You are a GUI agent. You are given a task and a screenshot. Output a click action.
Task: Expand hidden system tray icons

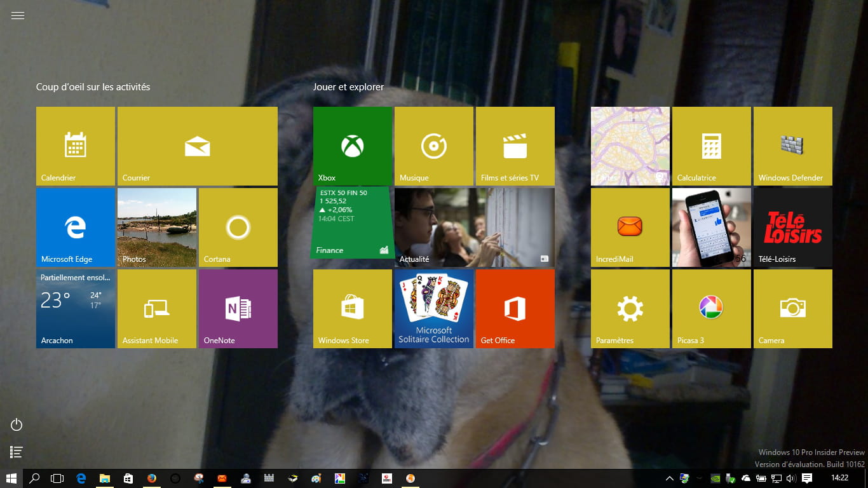click(x=669, y=478)
